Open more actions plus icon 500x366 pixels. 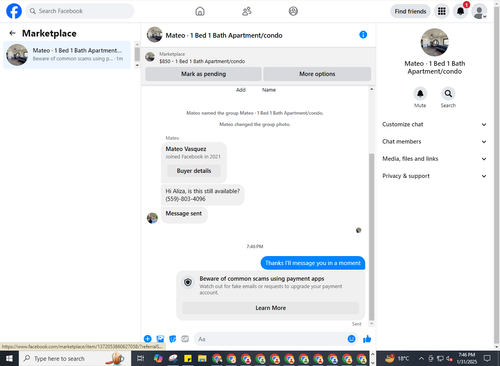[x=147, y=339]
